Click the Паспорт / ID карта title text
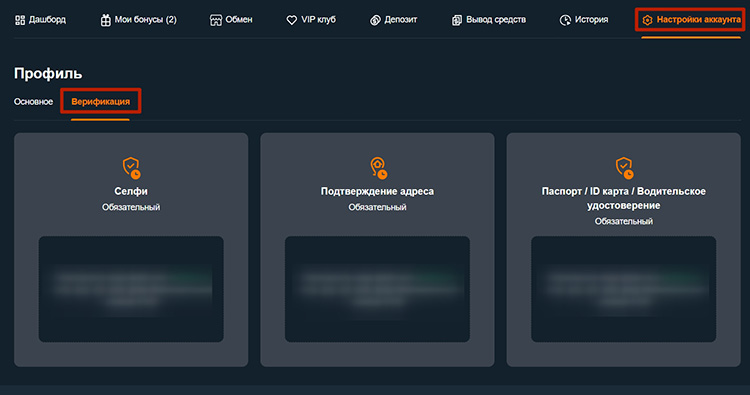750x395 pixels. point(624,198)
